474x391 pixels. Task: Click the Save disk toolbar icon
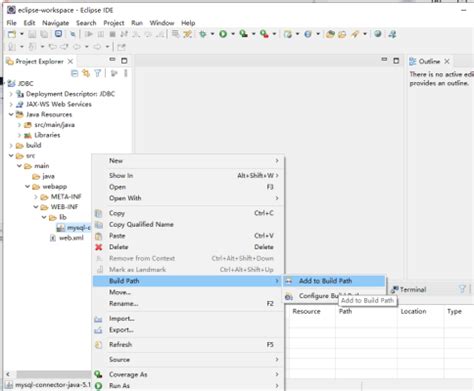32,34
